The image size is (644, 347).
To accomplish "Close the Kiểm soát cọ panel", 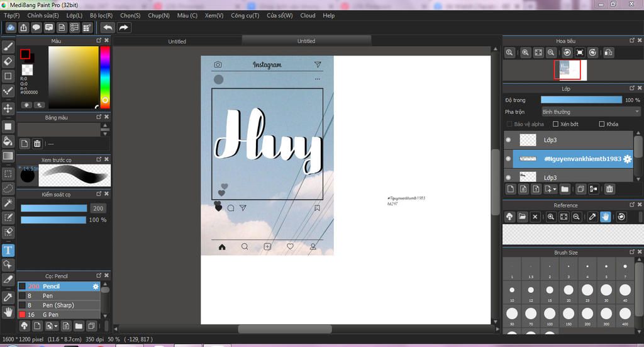I will tap(106, 193).
